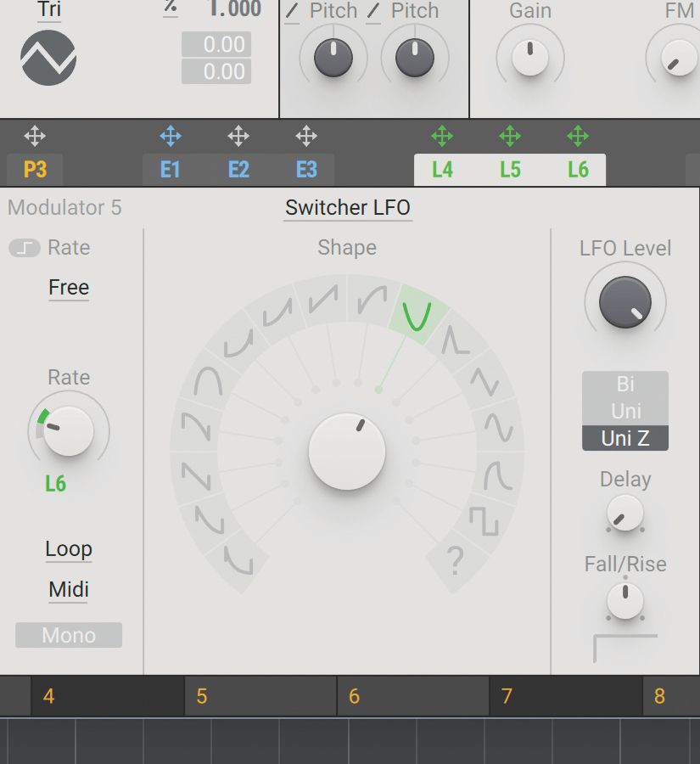700x764 pixels.
Task: Click the drag handle above the P3 tab
Action: (36, 134)
